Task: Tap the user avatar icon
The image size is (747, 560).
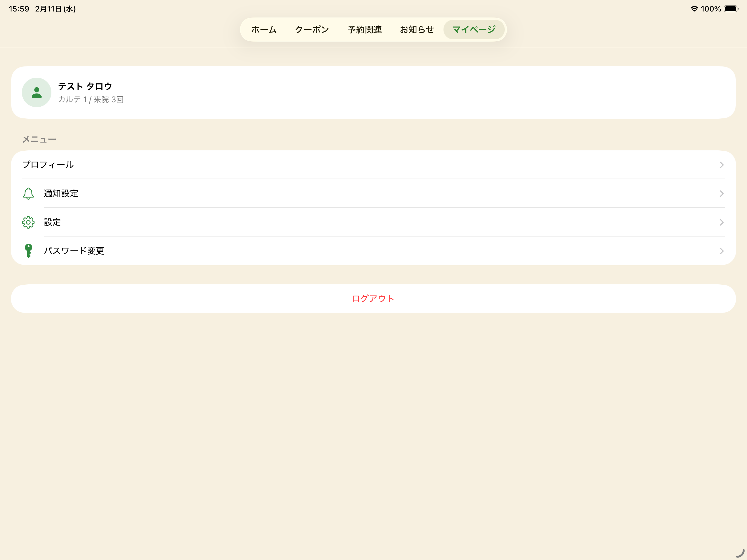Action: pyautogui.click(x=36, y=92)
